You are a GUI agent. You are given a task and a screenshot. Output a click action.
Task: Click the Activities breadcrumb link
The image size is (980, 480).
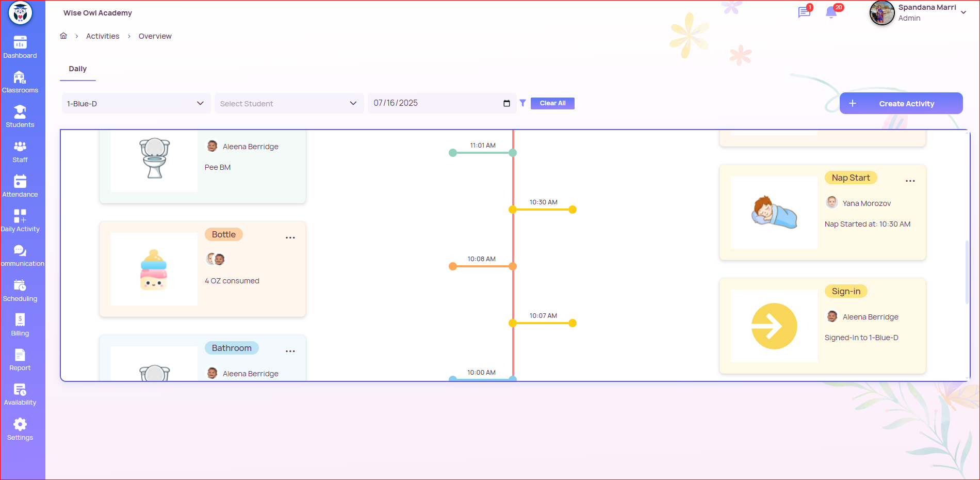pyautogui.click(x=103, y=36)
